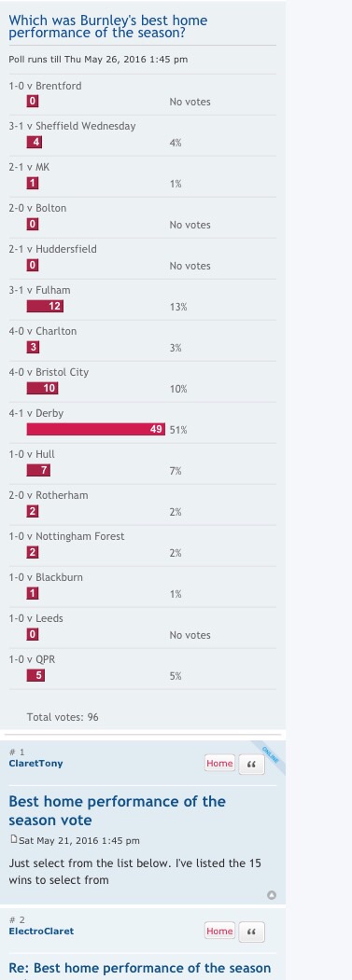352x980 pixels.
Task: Click the quote icon on ClaretTony's post
Action: click(x=252, y=764)
